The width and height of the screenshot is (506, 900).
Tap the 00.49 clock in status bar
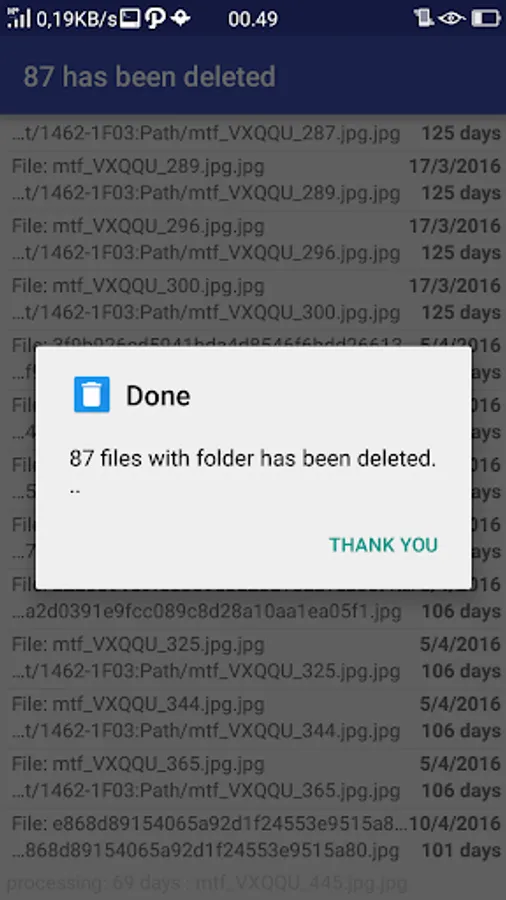[253, 19]
